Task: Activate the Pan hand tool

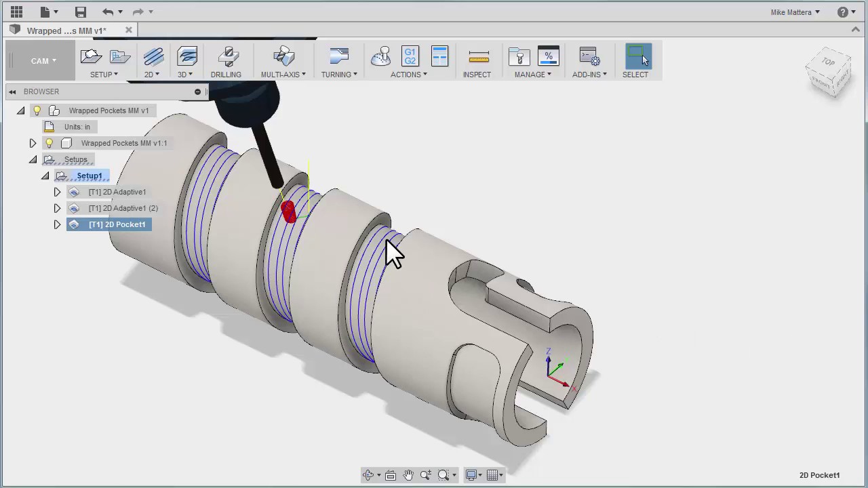Action: pyautogui.click(x=408, y=475)
